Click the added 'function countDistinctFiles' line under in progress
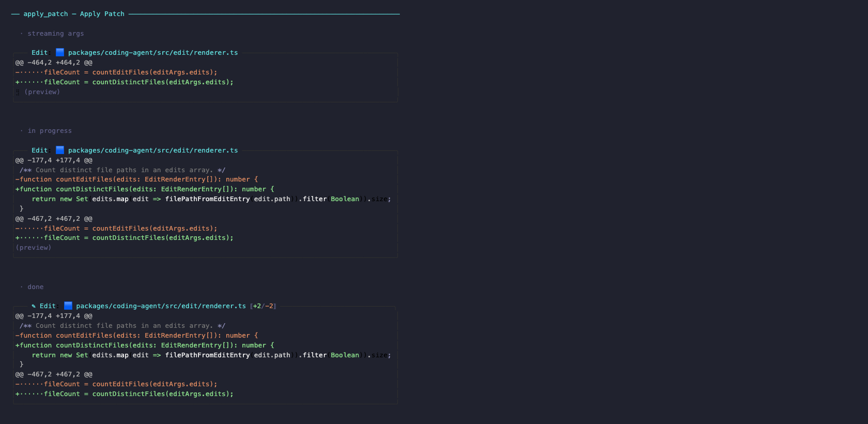Viewport: 868px width, 424px height. tap(145, 189)
